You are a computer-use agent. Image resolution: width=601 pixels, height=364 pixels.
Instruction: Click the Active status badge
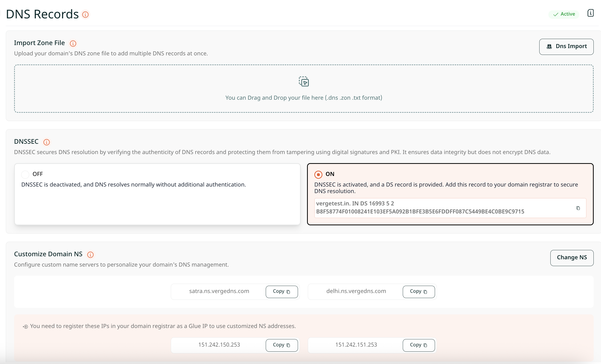coord(564,14)
